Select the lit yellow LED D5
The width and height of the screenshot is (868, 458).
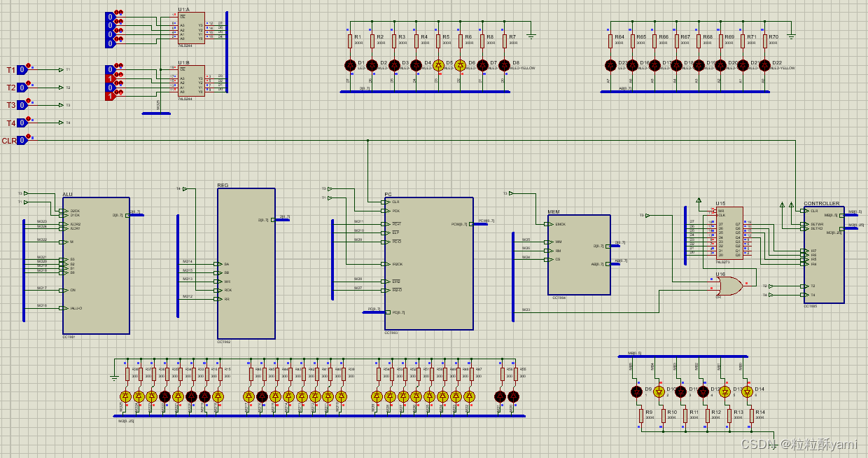[x=438, y=65]
